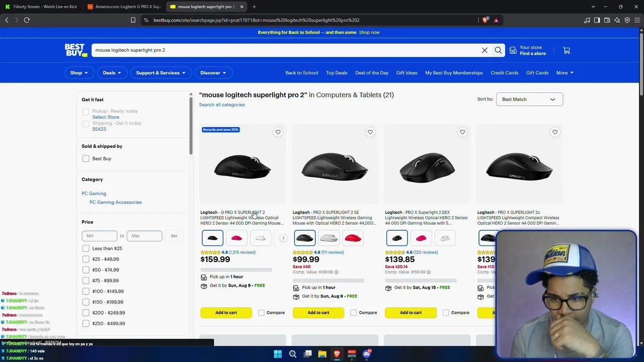Open My Best Buy Memberships
644x362 pixels.
(454, 73)
